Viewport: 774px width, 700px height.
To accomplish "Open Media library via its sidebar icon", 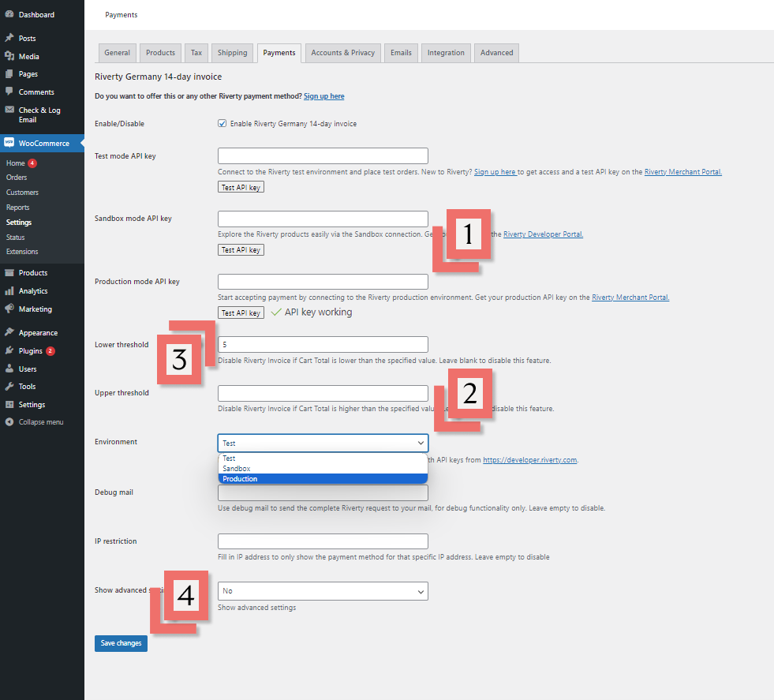I will (9, 56).
